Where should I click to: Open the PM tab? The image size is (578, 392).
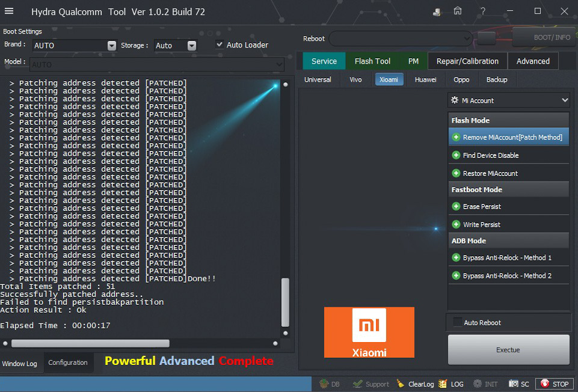pos(413,61)
